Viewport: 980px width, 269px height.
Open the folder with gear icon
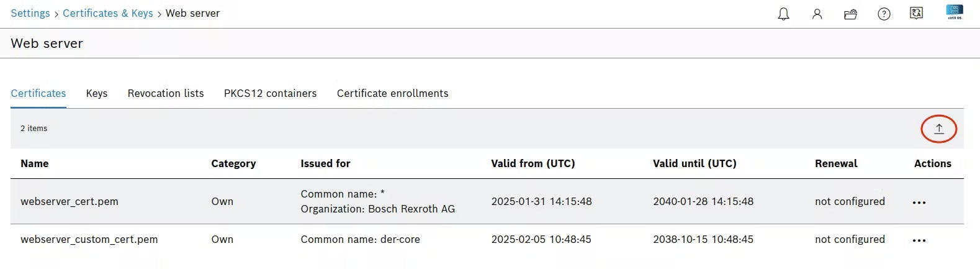850,14
